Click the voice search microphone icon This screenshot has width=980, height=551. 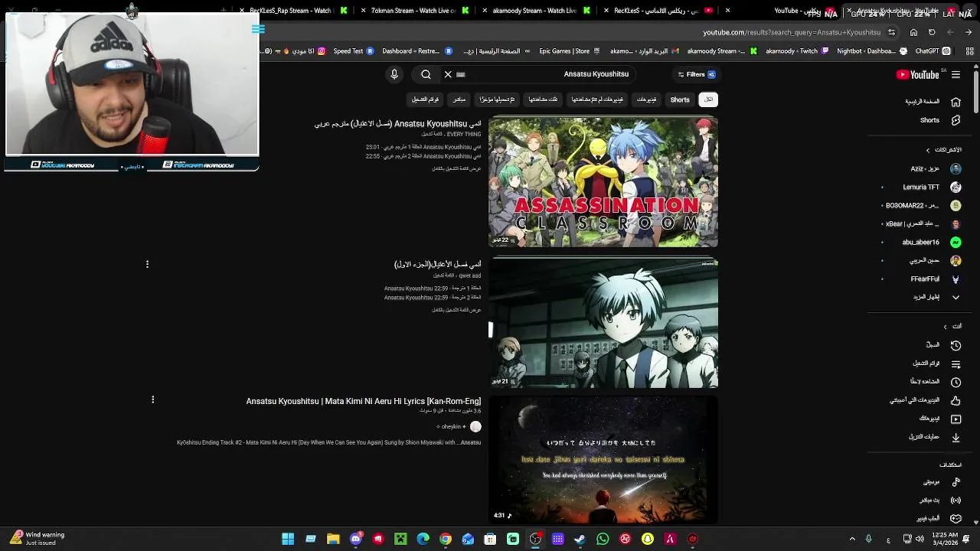coord(394,74)
